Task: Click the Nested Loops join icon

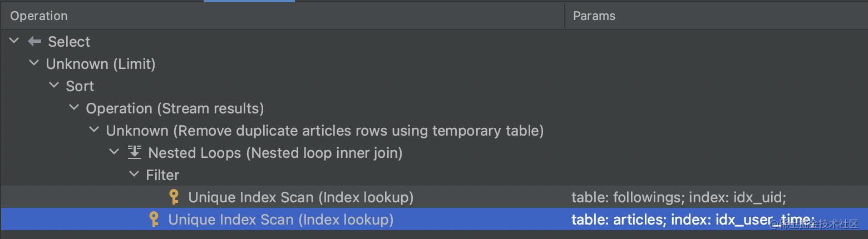Action: pyautogui.click(x=135, y=152)
